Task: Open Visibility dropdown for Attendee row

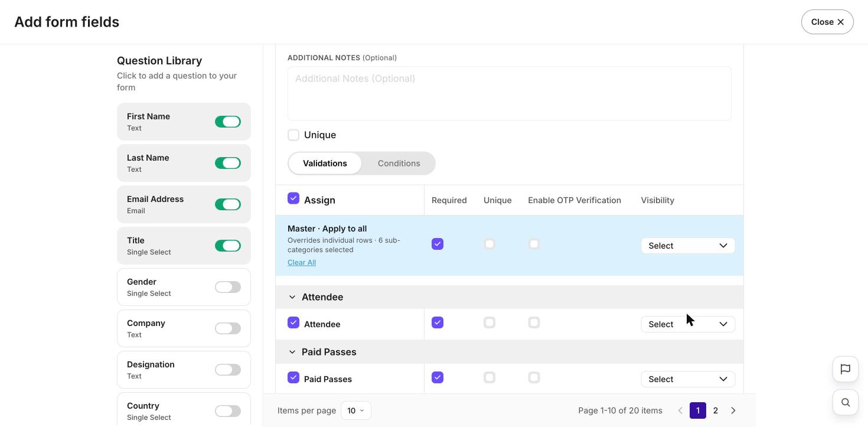Action: click(688, 324)
